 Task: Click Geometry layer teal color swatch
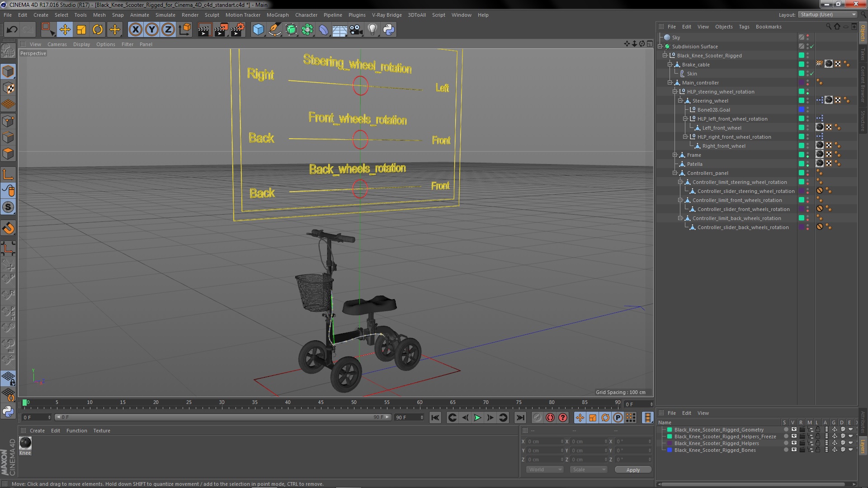670,430
